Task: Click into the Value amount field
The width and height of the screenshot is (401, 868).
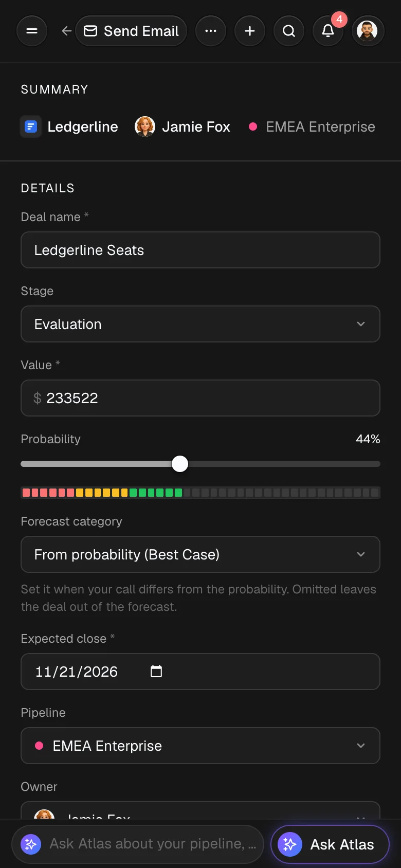Action: pos(200,398)
